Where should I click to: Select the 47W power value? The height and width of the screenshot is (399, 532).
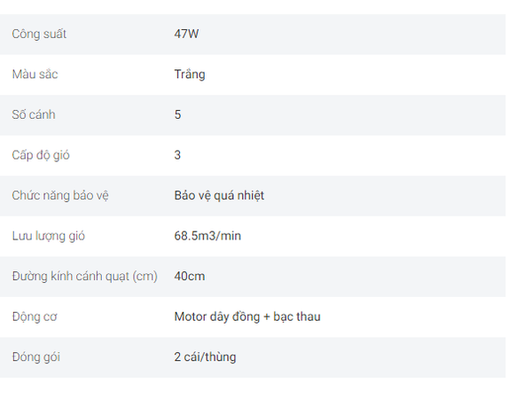click(186, 34)
